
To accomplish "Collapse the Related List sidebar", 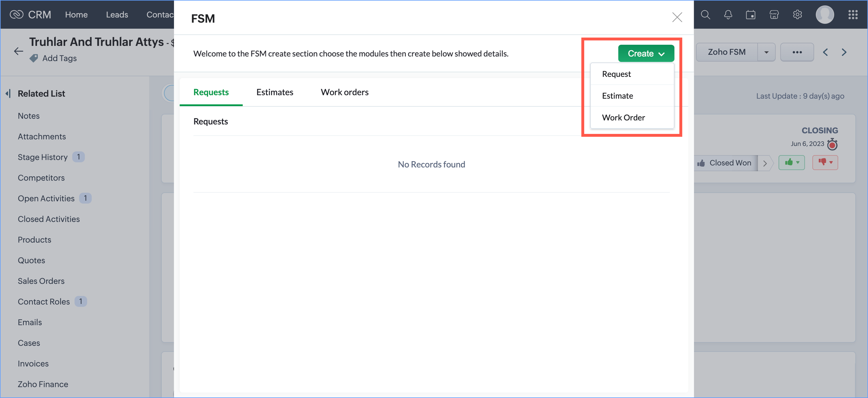I will (x=8, y=93).
